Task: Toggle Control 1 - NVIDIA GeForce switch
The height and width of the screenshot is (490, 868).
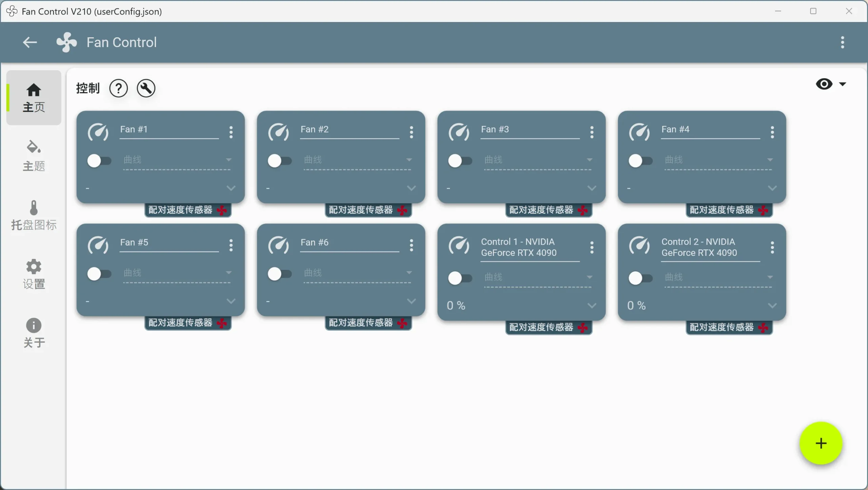Action: 460,278
